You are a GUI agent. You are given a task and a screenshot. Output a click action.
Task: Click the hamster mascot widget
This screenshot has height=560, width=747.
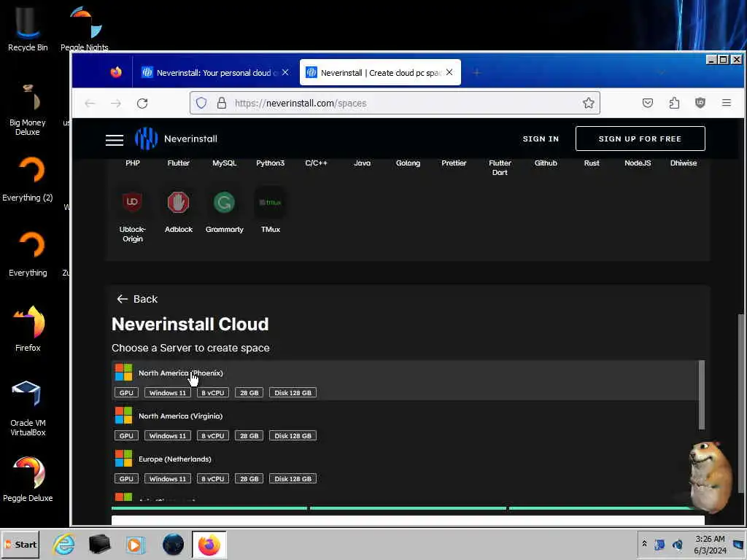pyautogui.click(x=710, y=476)
